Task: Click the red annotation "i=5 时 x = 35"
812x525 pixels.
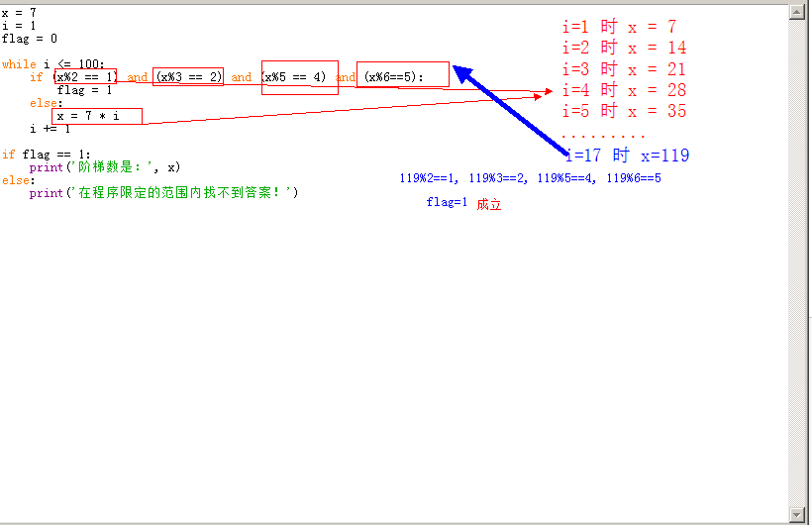Action: coord(624,112)
